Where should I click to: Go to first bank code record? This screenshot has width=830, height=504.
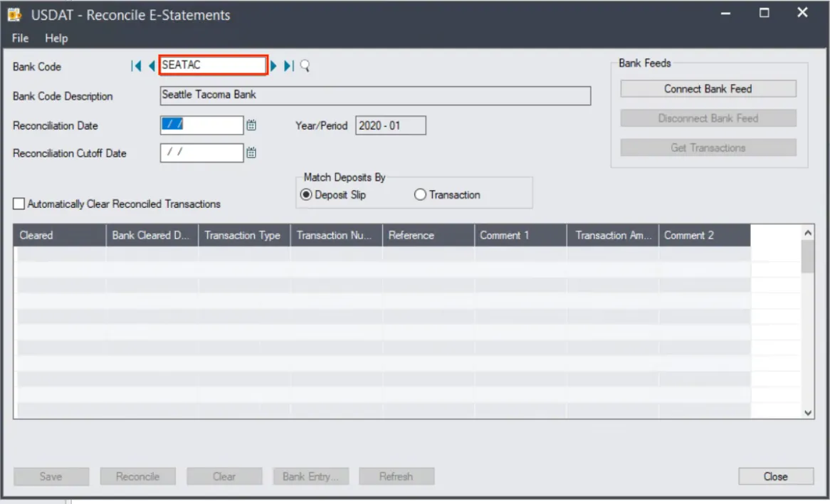click(x=136, y=65)
